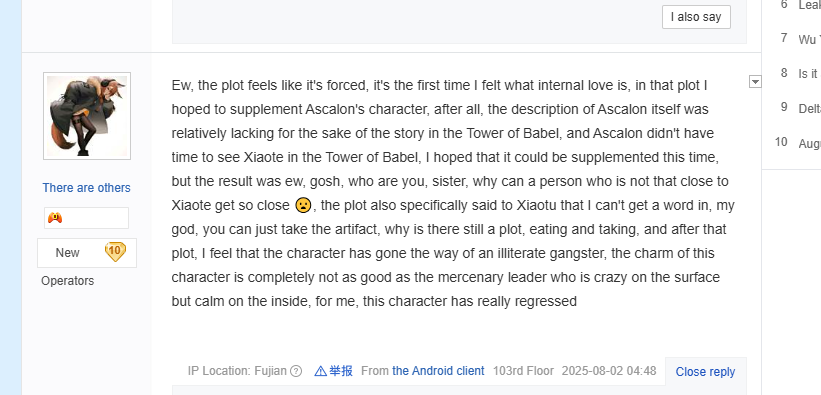Click the level 10 gold shield badge
The height and width of the screenshot is (395, 821).
[x=115, y=252]
